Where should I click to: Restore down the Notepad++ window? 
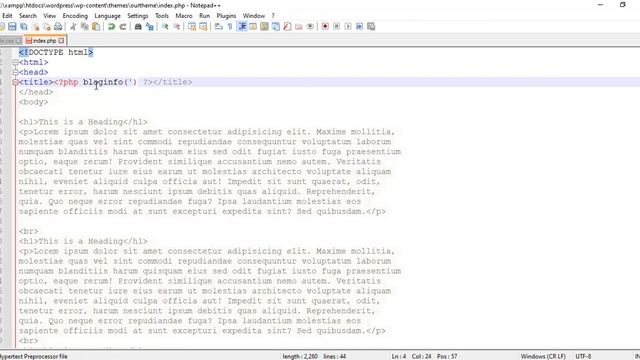(x=622, y=5)
